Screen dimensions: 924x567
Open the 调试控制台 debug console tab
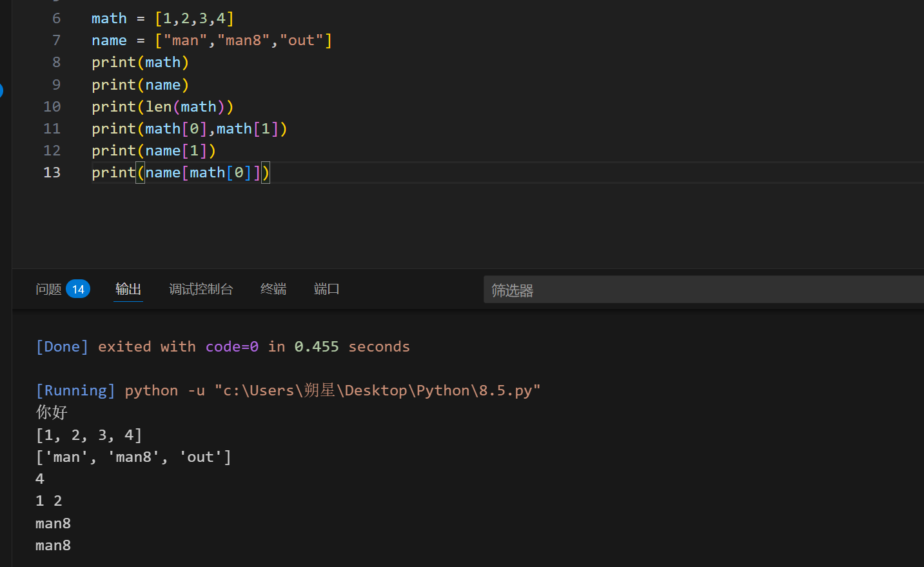click(x=201, y=289)
